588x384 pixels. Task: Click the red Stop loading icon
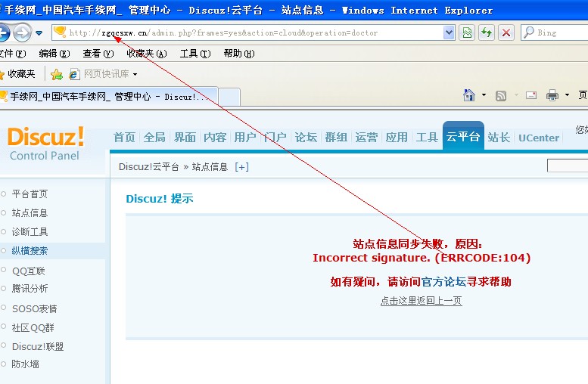pyautogui.click(x=506, y=33)
